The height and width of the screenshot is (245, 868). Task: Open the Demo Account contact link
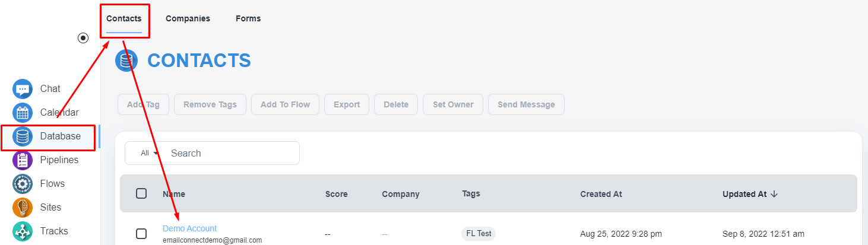pos(189,228)
